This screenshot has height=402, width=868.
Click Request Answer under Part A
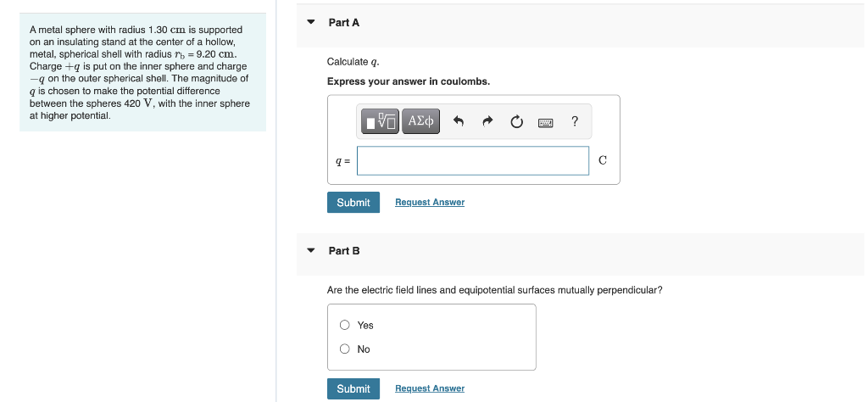[x=430, y=203]
